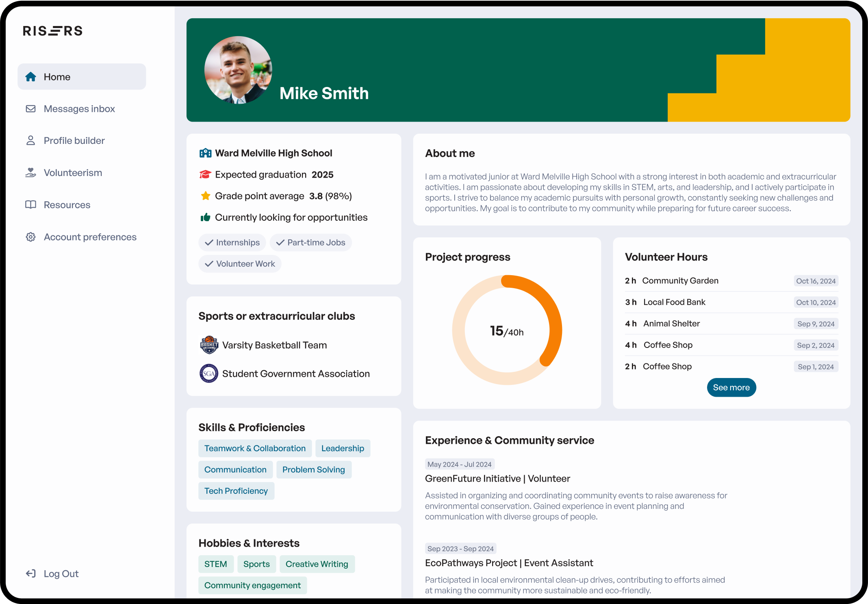Viewport: 868px width, 604px height.
Task: Expand more volunteer hours with See more
Action: coord(731,387)
